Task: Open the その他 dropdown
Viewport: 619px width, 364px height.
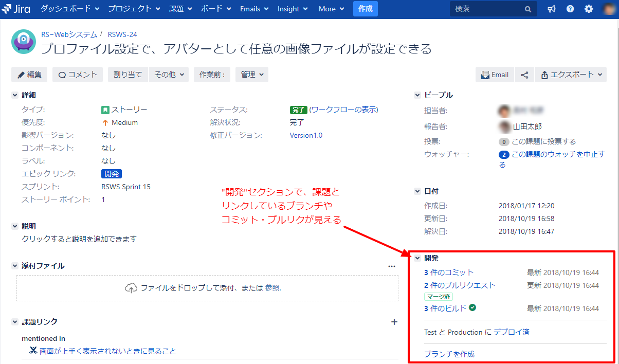Action: (169, 75)
